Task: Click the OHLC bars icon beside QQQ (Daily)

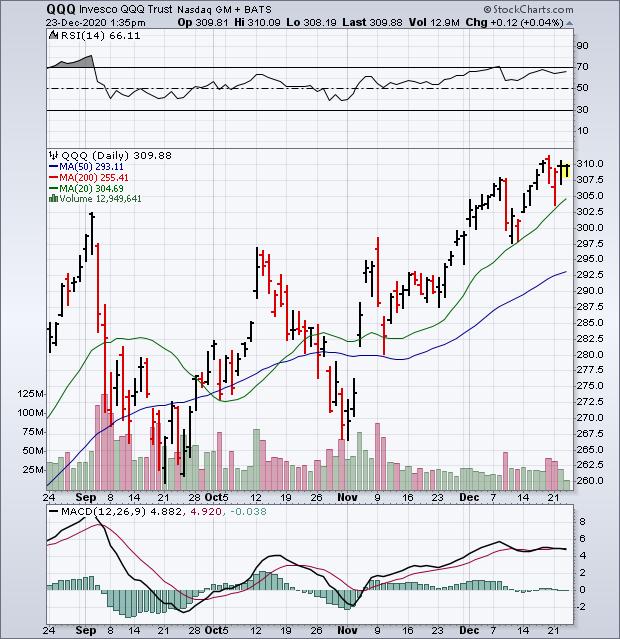Action: pyautogui.click(x=53, y=155)
